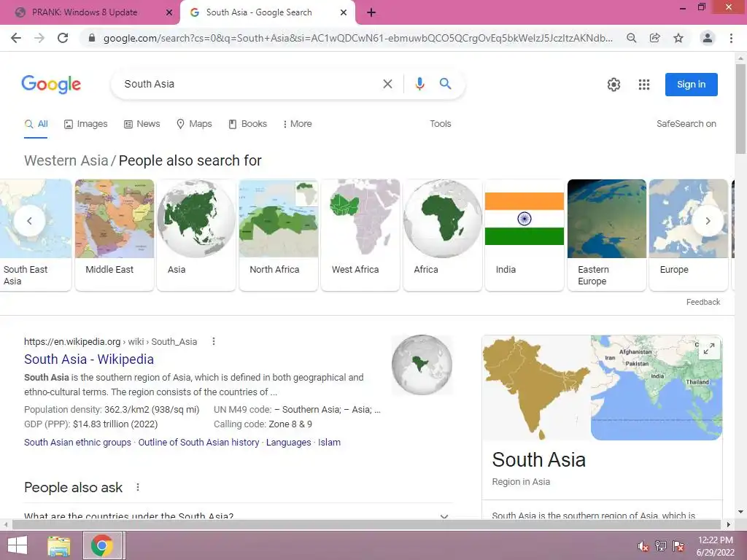747x560 pixels.
Task: Open options for Wikipedia result
Action: pos(214,341)
